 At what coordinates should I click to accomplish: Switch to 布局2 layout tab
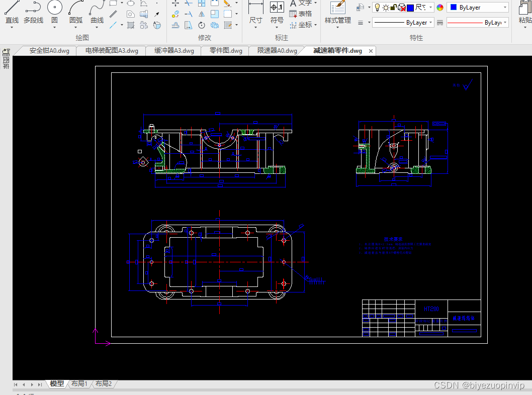pyautogui.click(x=104, y=383)
